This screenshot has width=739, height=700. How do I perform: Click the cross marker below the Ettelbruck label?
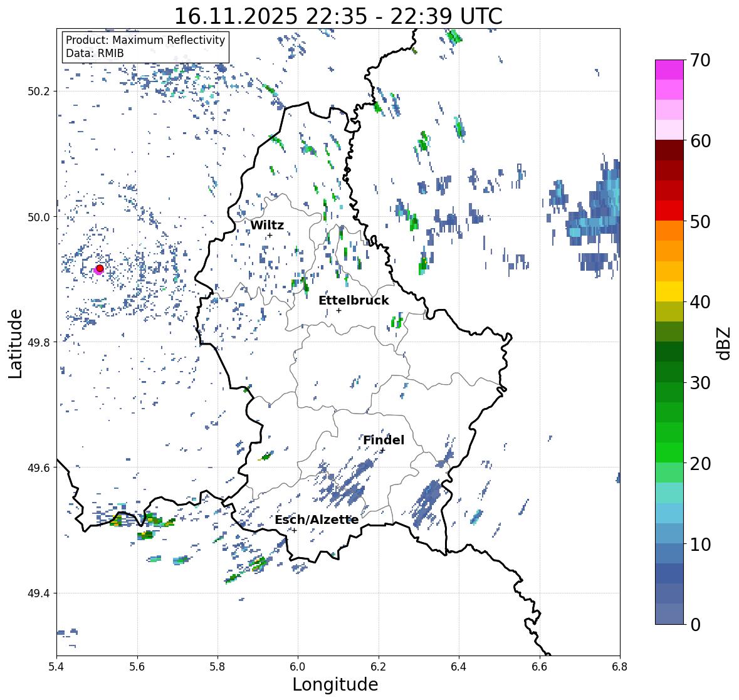(338, 310)
